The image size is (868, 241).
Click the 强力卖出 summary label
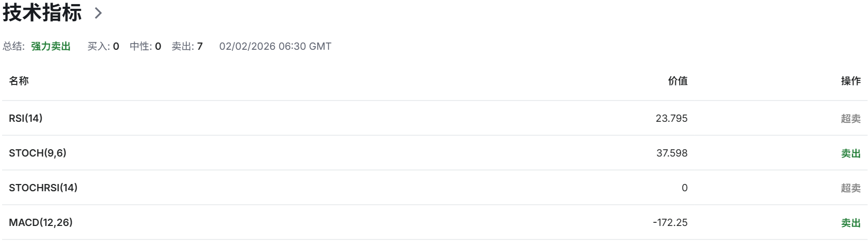coord(51,46)
